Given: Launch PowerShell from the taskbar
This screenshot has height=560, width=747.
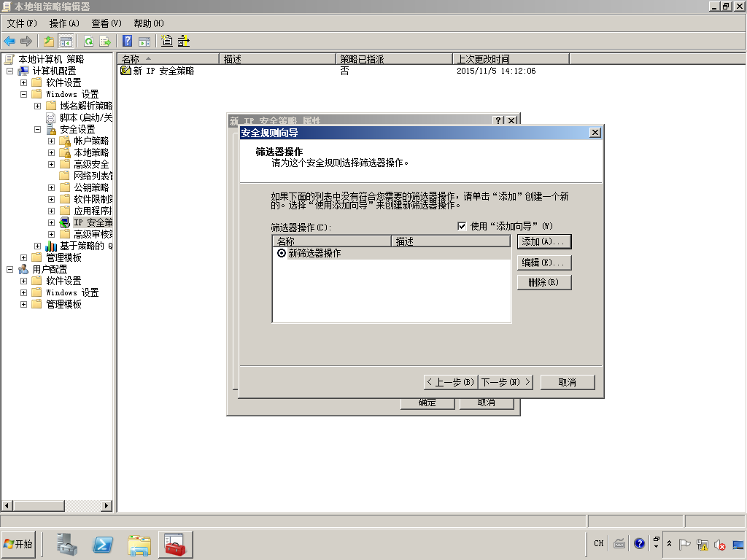Looking at the screenshot, I should click(x=103, y=544).
